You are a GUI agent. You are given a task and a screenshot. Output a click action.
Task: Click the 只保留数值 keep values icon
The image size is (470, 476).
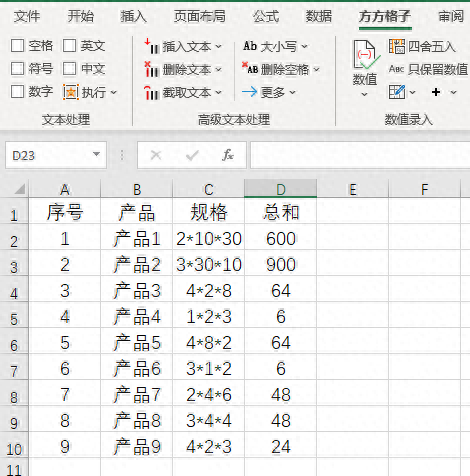[x=397, y=69]
